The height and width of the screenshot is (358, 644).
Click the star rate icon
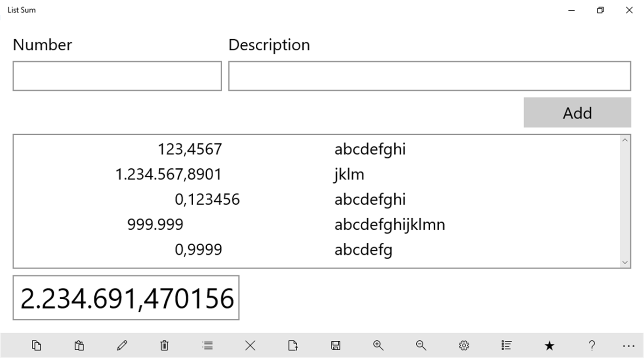pos(549,345)
